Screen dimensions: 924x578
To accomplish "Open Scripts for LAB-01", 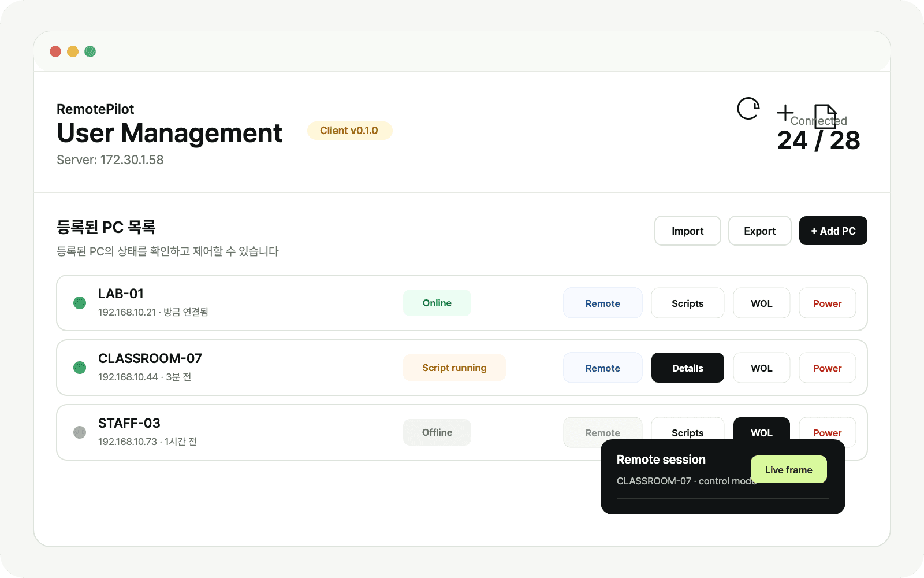I will pos(688,303).
